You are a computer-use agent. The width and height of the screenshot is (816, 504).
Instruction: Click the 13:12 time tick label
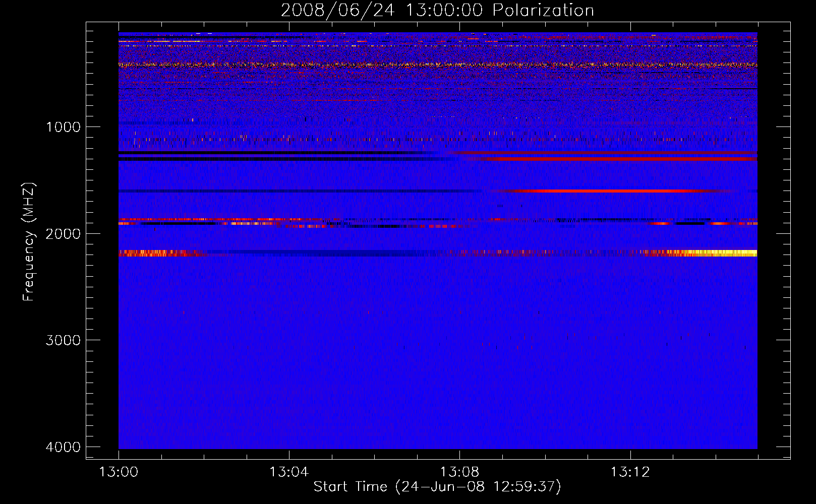click(x=630, y=472)
